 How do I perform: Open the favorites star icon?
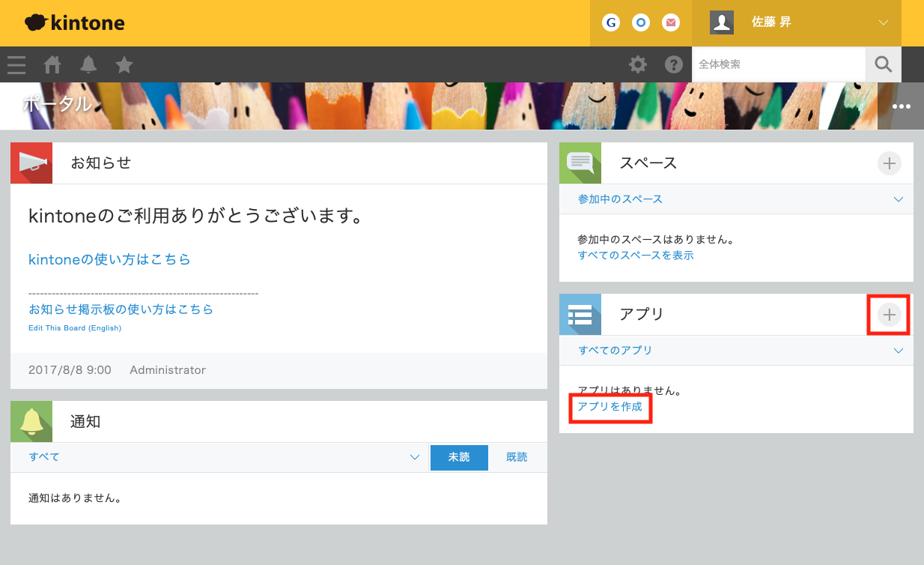[124, 65]
